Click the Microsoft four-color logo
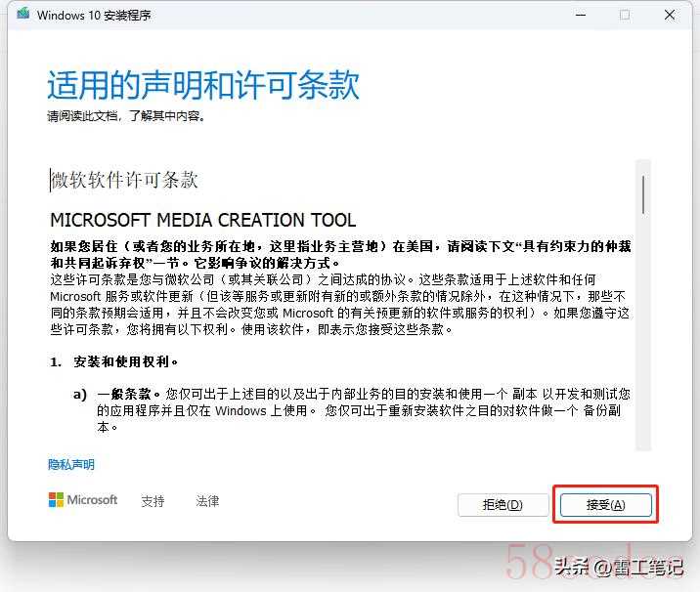This screenshot has height=592, width=700. point(57,500)
